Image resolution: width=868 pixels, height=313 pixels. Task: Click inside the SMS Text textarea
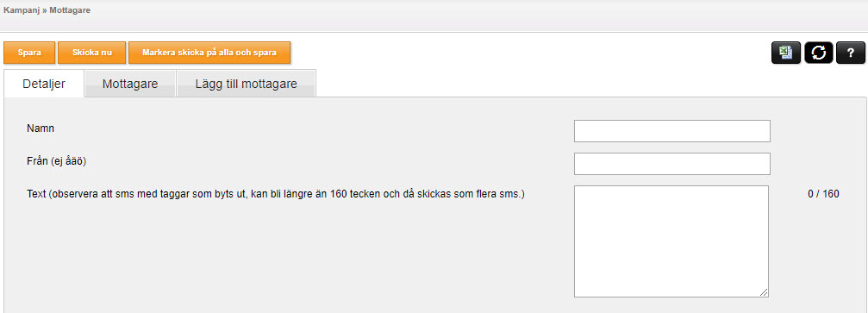point(671,241)
